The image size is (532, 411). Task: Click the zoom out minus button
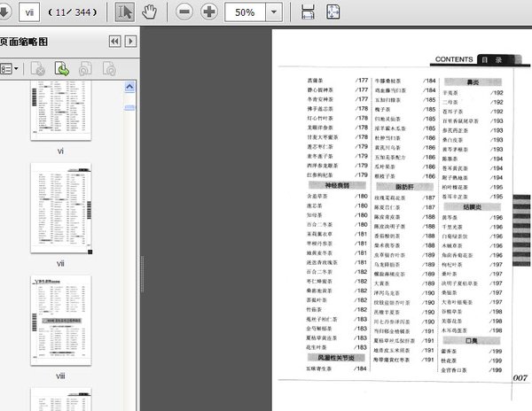click(184, 12)
